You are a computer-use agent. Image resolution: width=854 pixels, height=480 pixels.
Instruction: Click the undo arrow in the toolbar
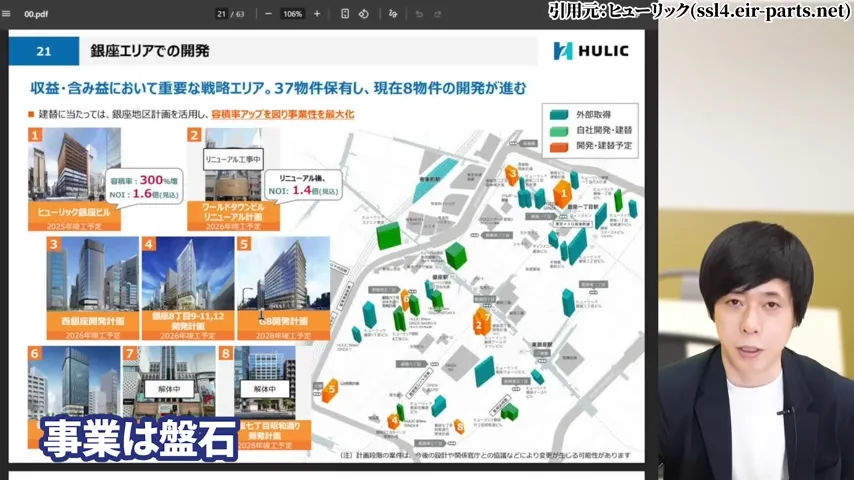419,14
